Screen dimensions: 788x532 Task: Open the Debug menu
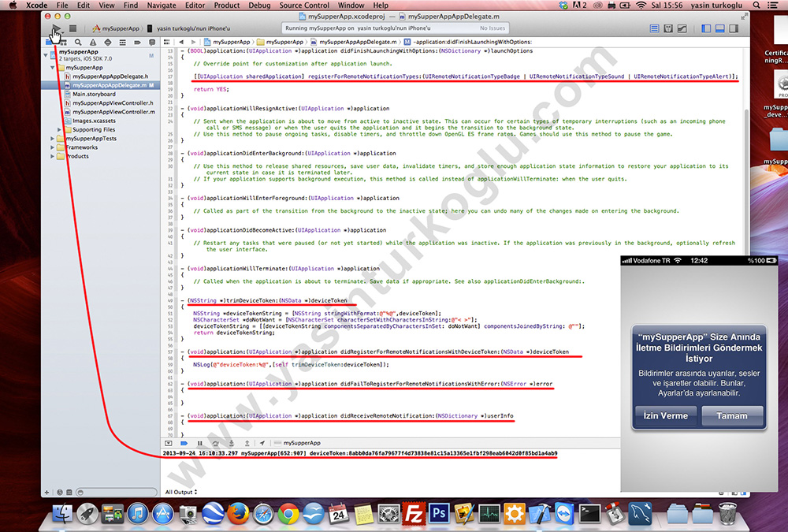pyautogui.click(x=259, y=5)
